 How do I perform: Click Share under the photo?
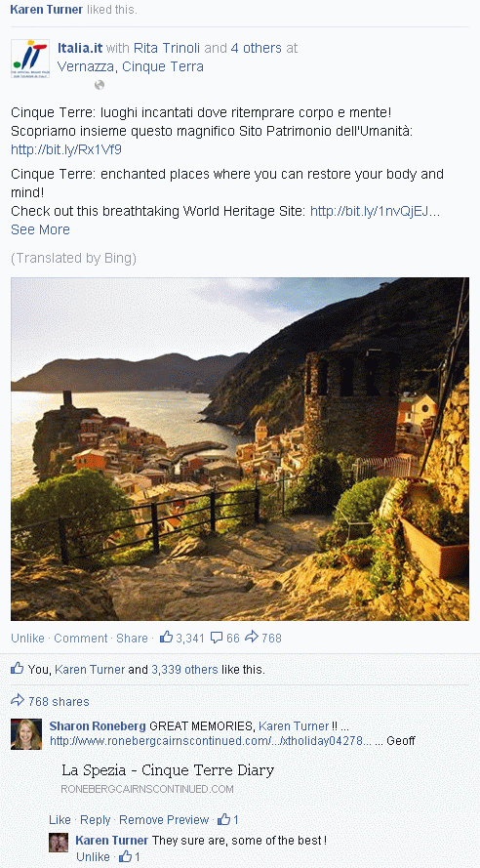coord(132,639)
